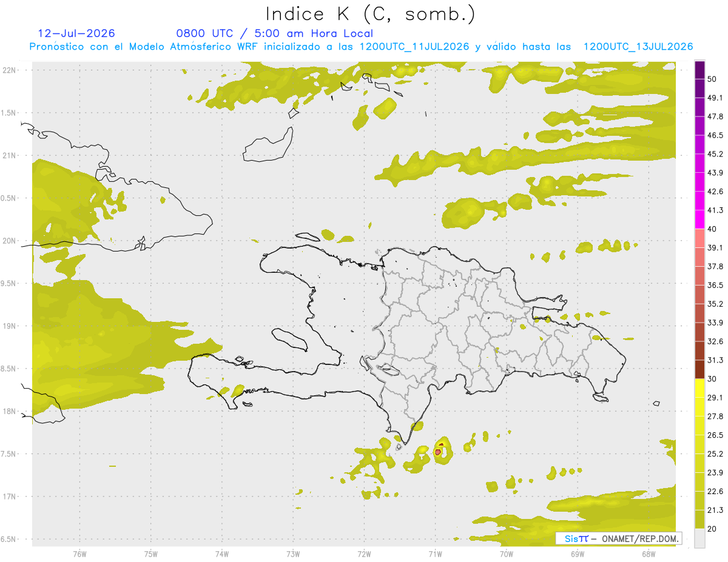Click the '68W' longitude label
Image resolution: width=728 pixels, height=562 pixels.
(x=649, y=554)
